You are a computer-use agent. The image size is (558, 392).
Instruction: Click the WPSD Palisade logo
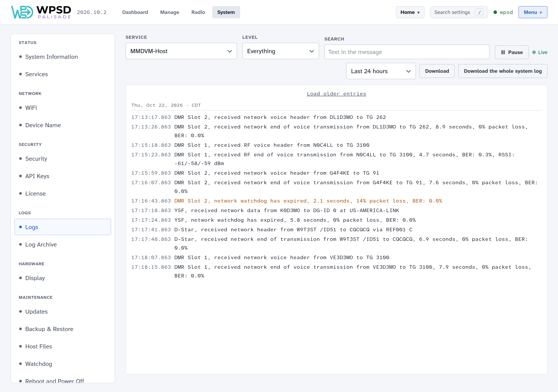[41, 12]
